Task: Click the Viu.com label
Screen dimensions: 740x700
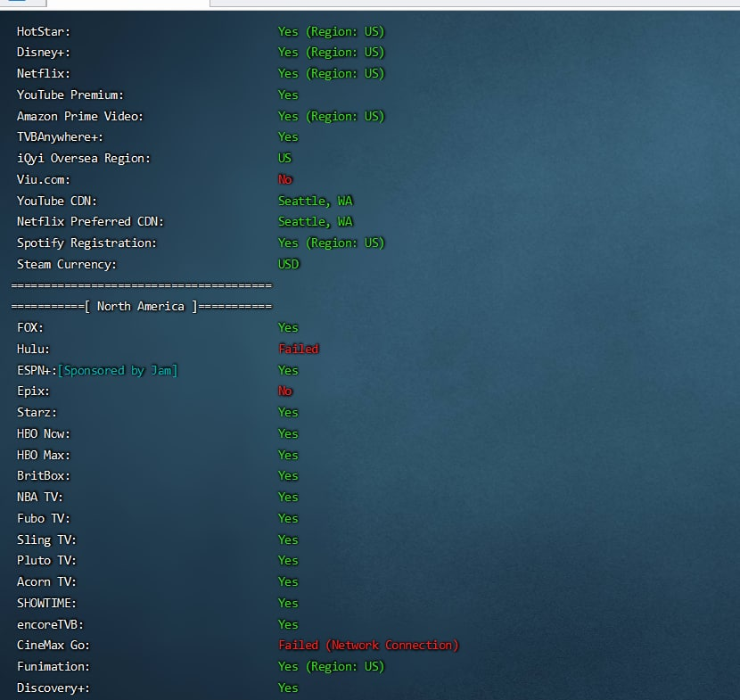Action: pyautogui.click(x=44, y=180)
